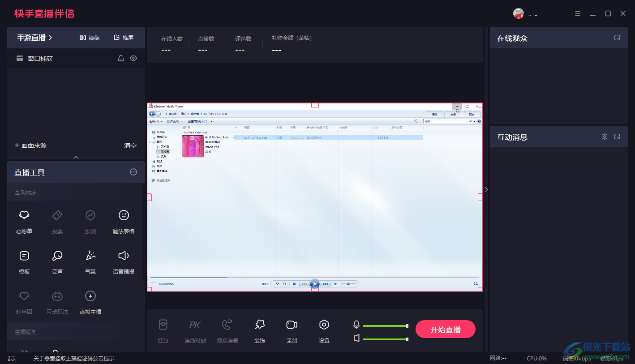This screenshot has height=364, width=635.
Task: Mute the microphone icon
Action: pos(356,325)
